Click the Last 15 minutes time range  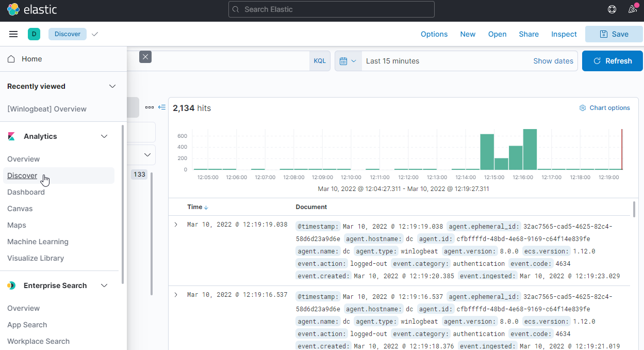pyautogui.click(x=392, y=61)
